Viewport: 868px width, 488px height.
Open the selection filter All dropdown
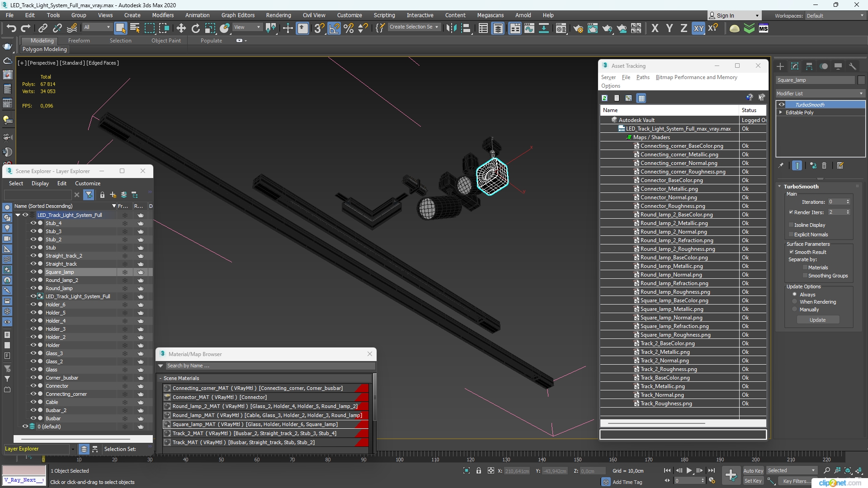[97, 28]
